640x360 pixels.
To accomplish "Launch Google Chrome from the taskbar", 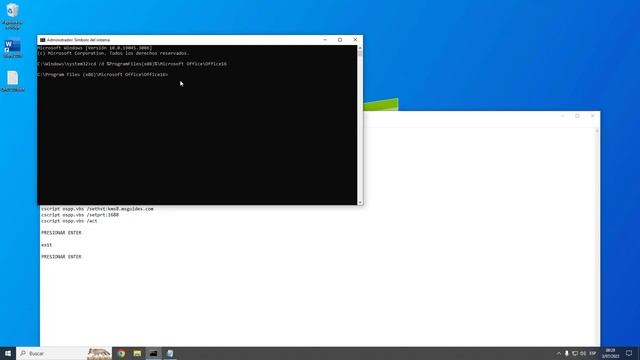I will tap(121, 353).
